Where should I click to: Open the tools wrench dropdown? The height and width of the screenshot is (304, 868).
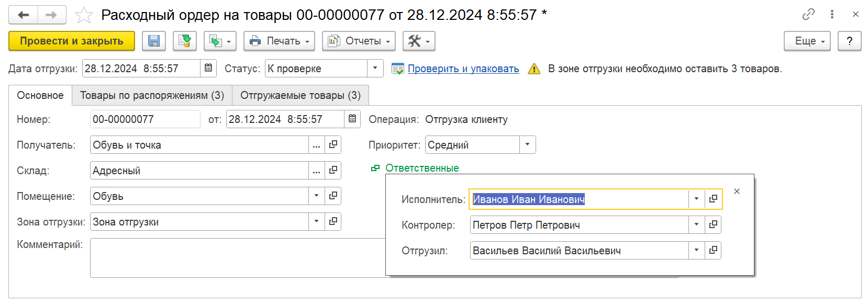[419, 41]
